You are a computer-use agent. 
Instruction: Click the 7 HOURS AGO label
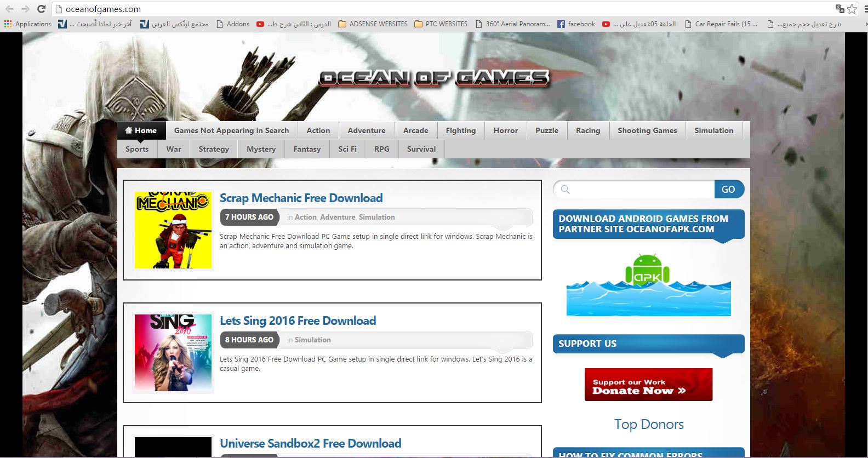[249, 217]
